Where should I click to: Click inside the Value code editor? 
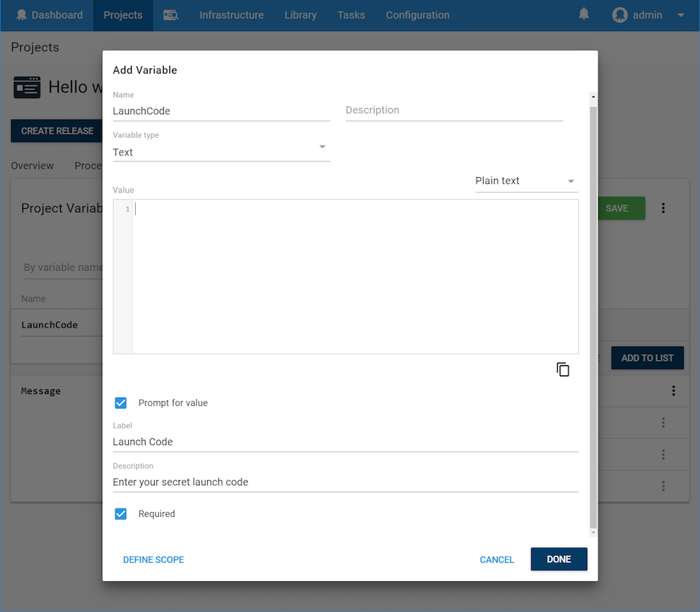355,277
